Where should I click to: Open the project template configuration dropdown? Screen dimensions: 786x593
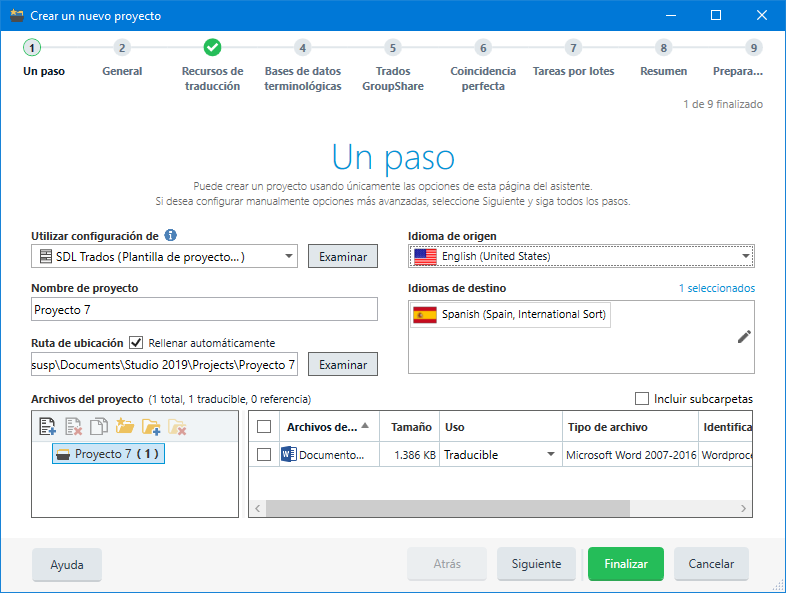click(289, 256)
